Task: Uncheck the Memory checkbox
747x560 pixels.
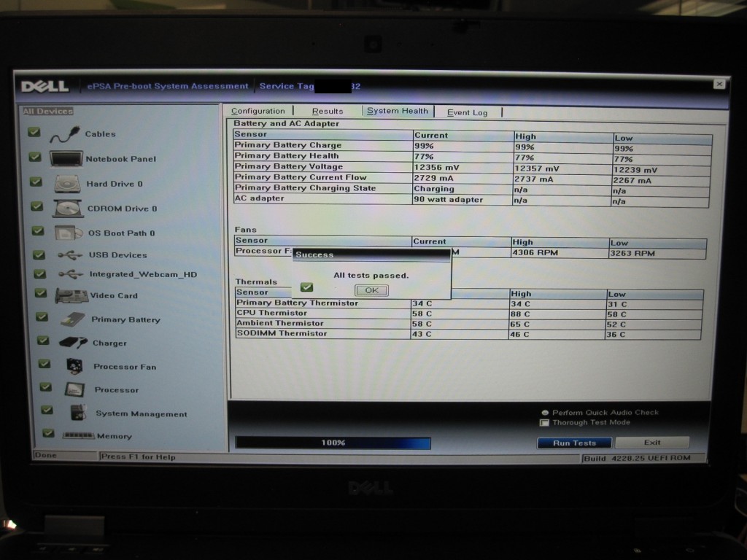Action: pyautogui.click(x=48, y=433)
